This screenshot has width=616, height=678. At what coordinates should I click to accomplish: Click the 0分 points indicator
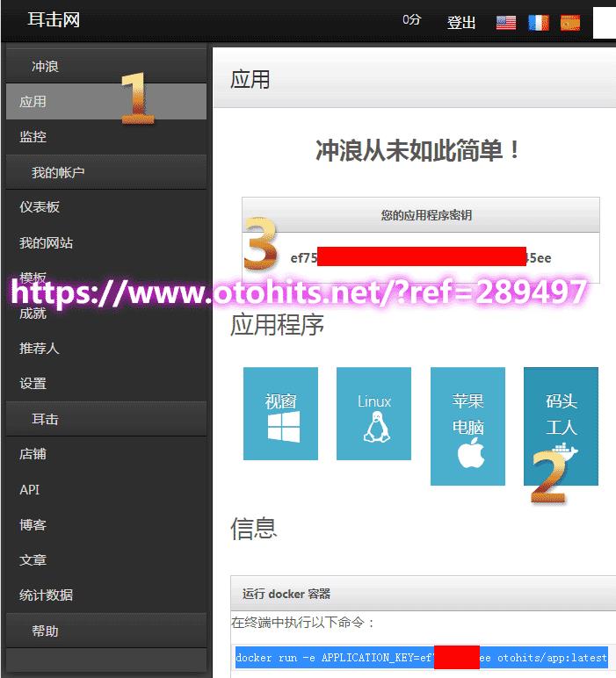coord(411,19)
